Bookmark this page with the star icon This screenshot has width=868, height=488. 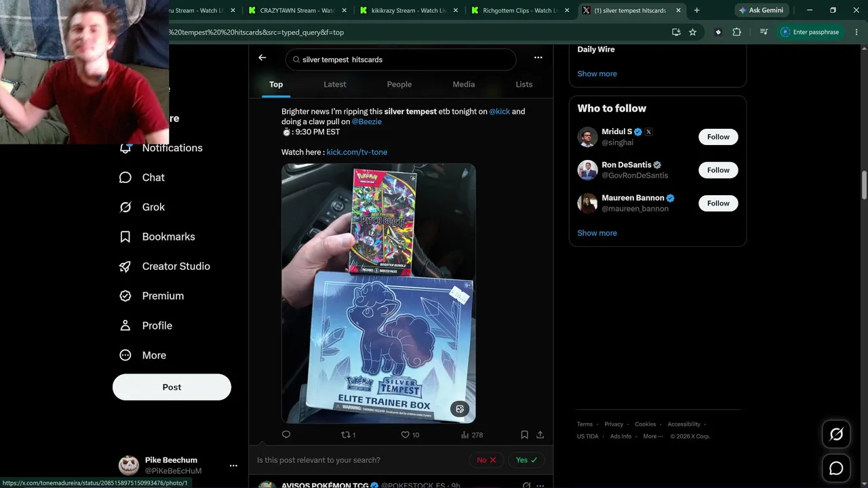(692, 32)
